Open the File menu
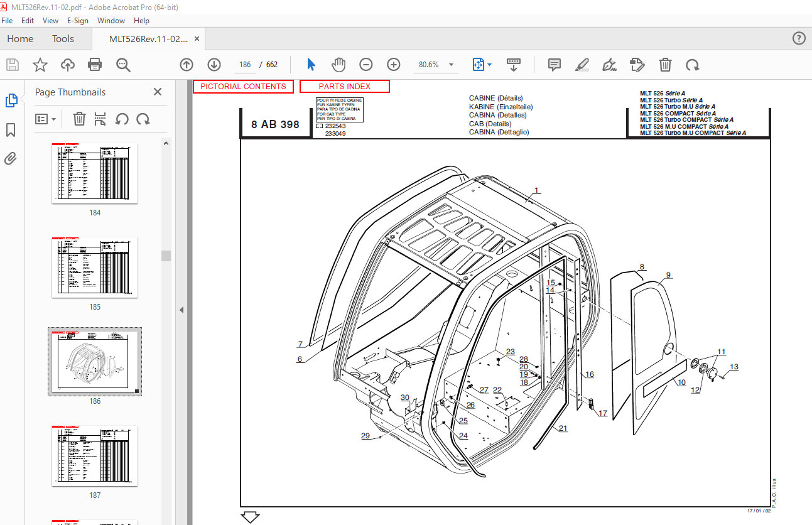The image size is (812, 525). (x=7, y=21)
